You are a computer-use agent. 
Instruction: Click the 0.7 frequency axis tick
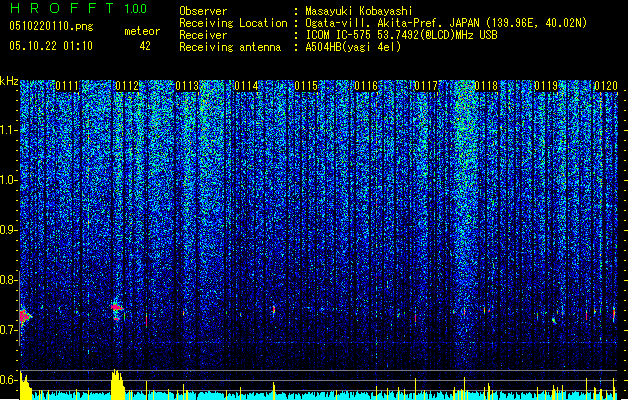tap(9, 330)
